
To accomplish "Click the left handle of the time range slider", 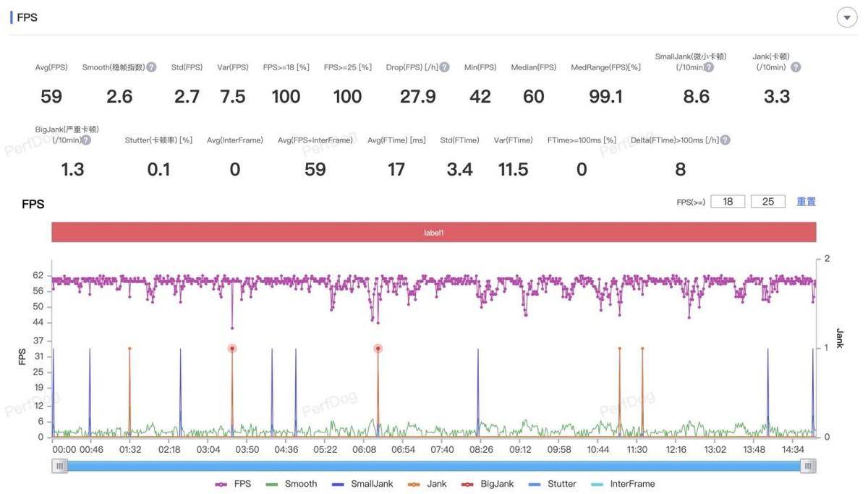I will coord(61,467).
